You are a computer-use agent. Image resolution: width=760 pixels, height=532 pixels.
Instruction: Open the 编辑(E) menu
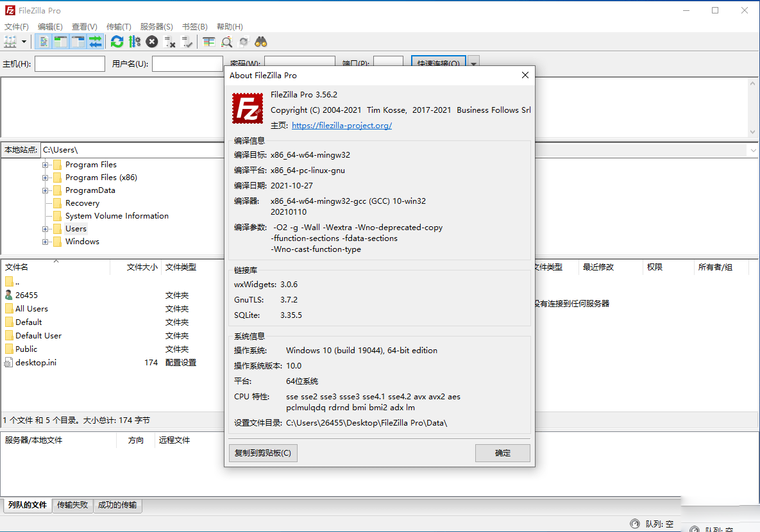coord(50,27)
